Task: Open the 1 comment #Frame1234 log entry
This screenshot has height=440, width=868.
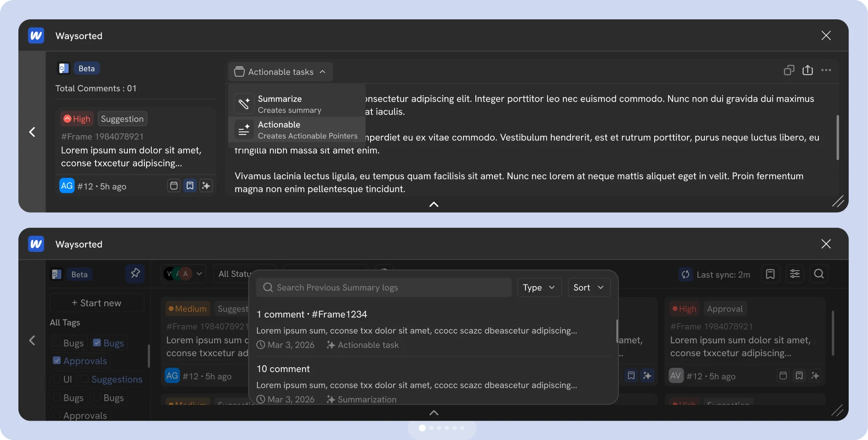Action: 433,329
